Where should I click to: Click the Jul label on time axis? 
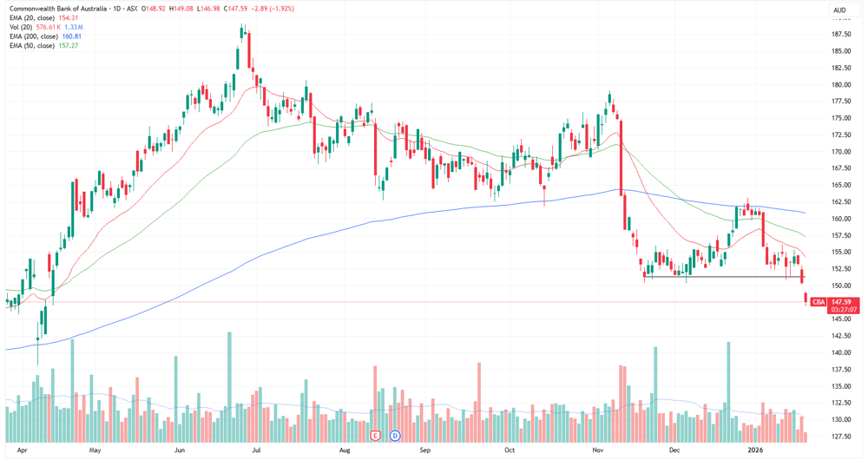tap(256, 450)
